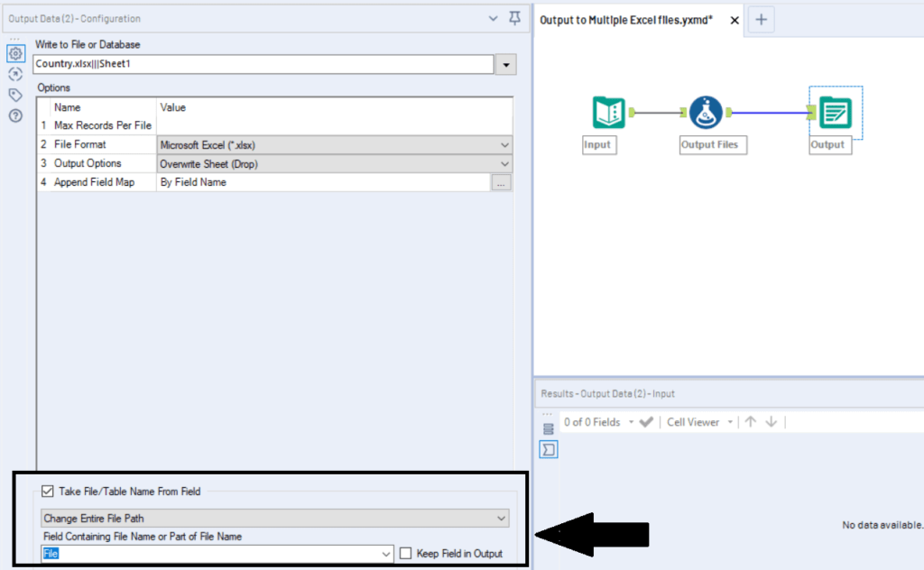This screenshot has height=570, width=924.
Task: Click the Help question mark icon
Action: tap(14, 115)
